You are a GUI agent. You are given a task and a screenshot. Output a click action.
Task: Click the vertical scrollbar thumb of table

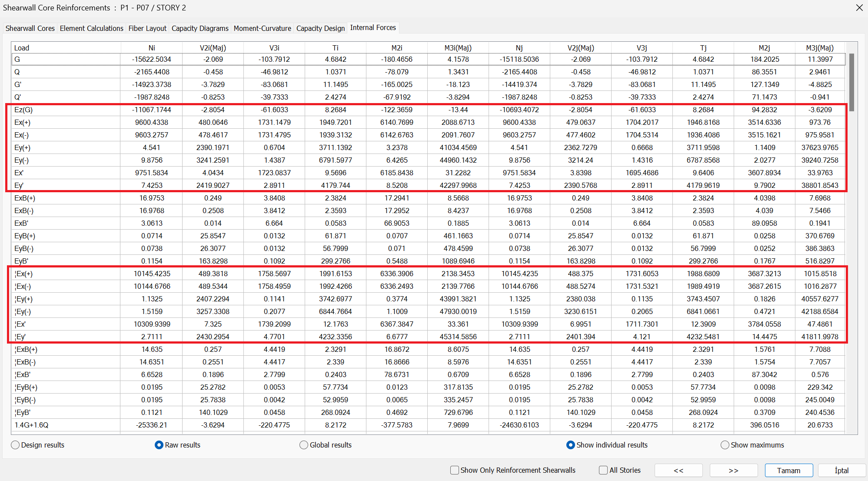[851, 83]
